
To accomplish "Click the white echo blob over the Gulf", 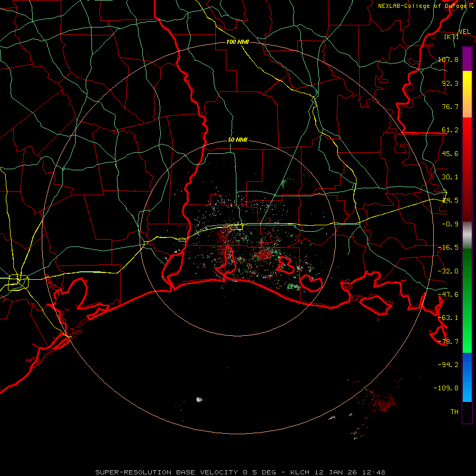I will point(199,399).
